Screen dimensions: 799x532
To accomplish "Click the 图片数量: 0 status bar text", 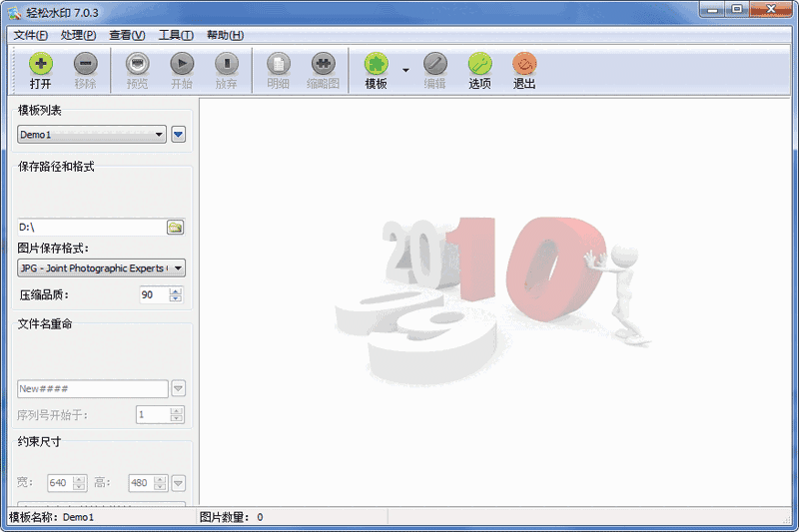I will pyautogui.click(x=232, y=517).
